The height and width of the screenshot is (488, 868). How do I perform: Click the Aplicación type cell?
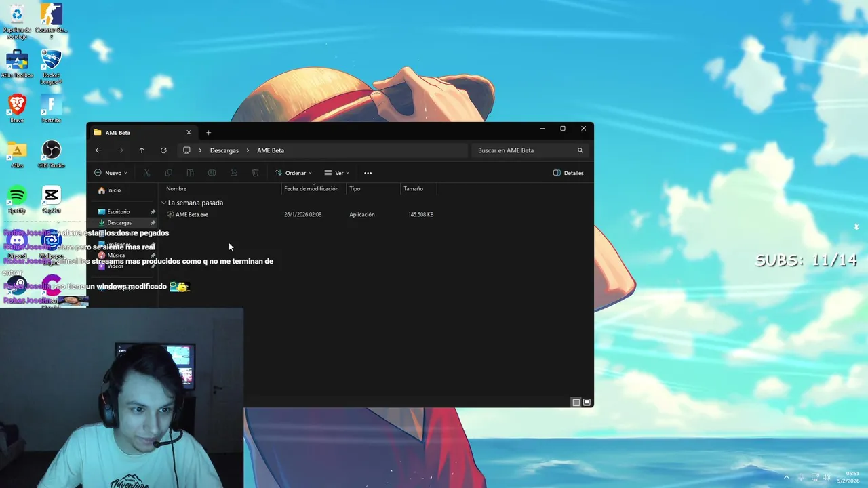pyautogui.click(x=362, y=215)
